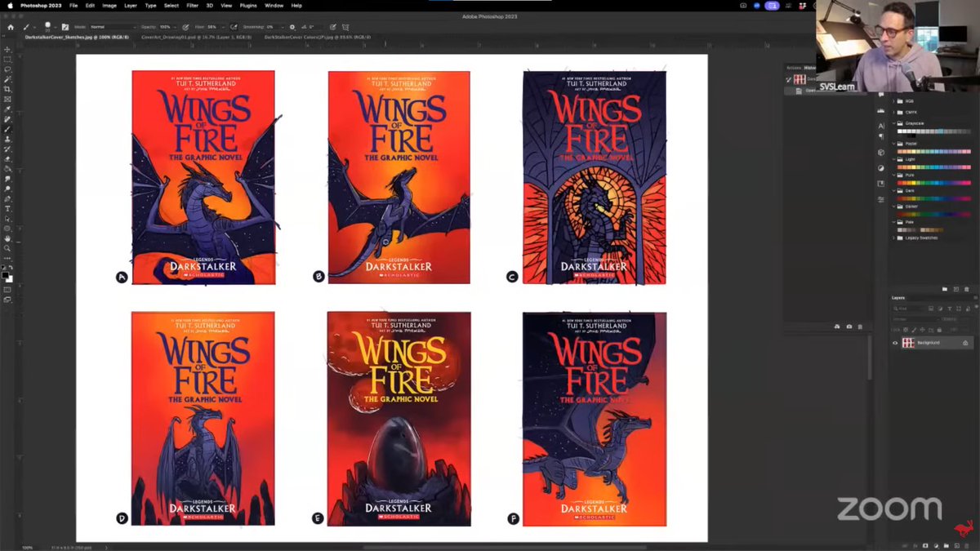980x551 pixels.
Task: Create new swatch group folder icon
Action: 944,289
